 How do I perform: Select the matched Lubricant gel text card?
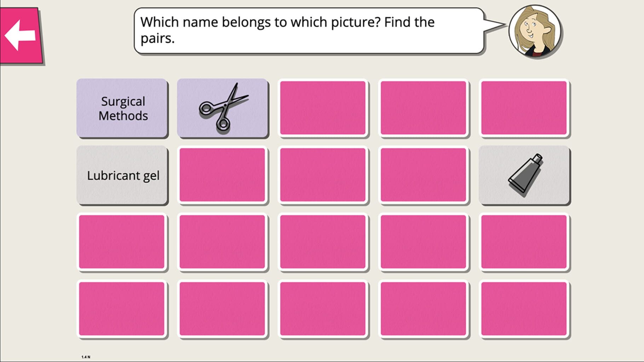pyautogui.click(x=122, y=175)
